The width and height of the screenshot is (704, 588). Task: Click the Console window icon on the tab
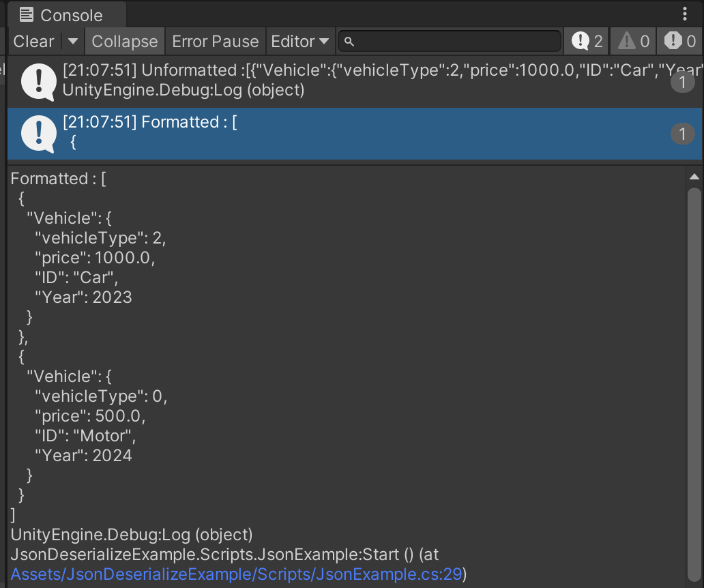point(27,14)
